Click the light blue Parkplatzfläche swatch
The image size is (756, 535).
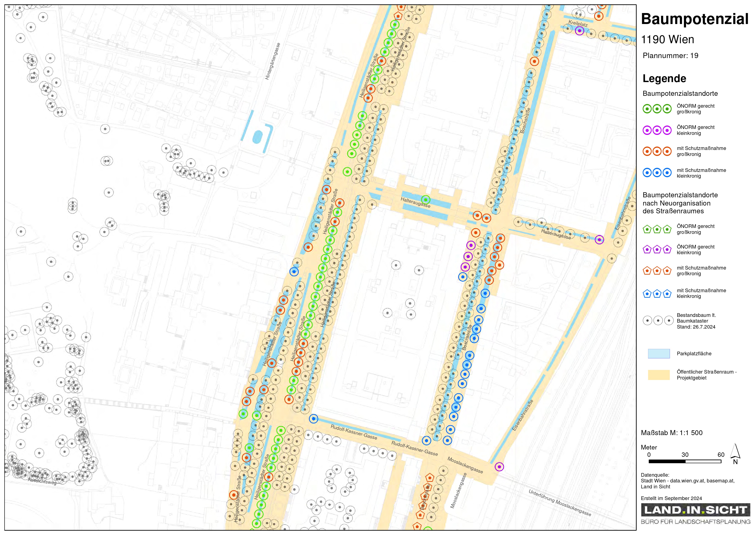point(659,353)
